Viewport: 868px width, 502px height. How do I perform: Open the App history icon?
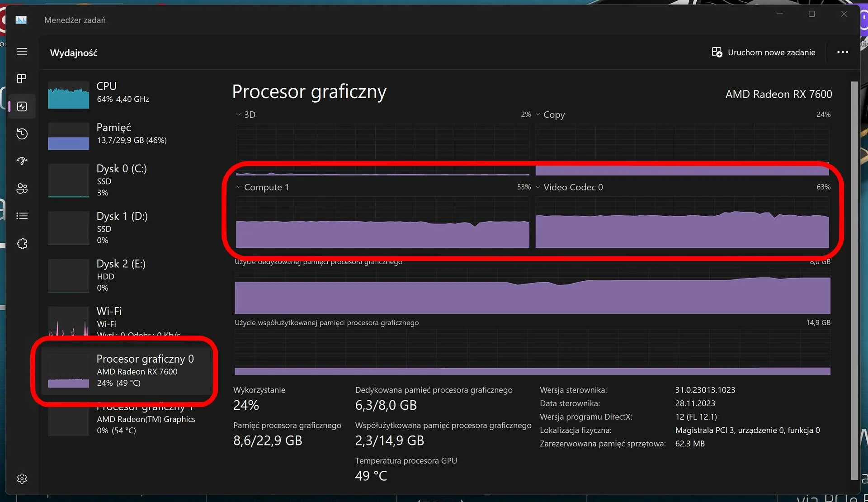(x=22, y=134)
